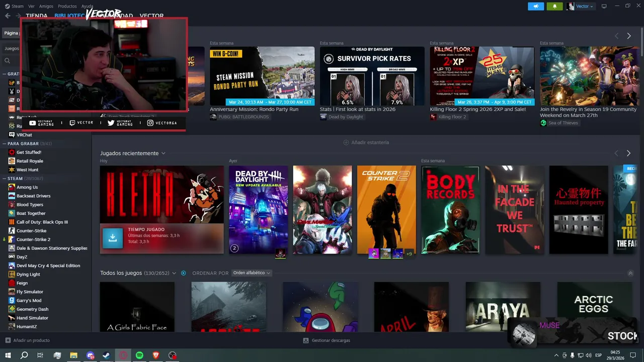Screen dimensions: 644x362
Task: Open the Ayuda menu
Action: point(87,6)
